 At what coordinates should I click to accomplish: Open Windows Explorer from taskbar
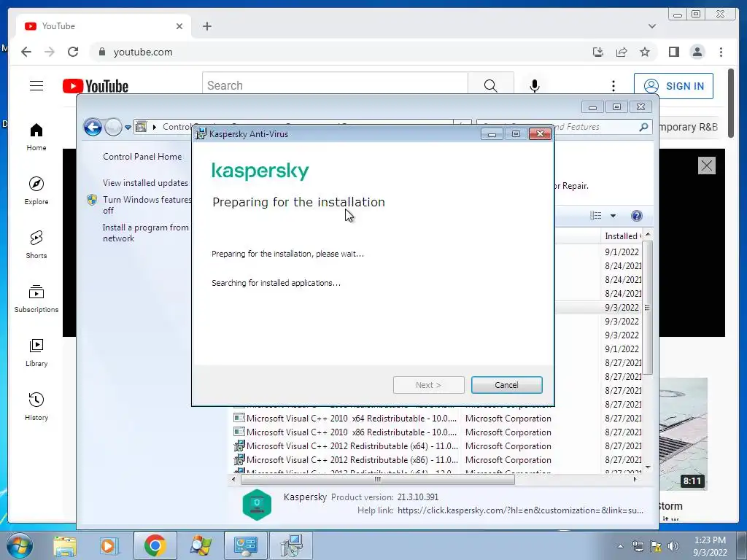tap(65, 545)
